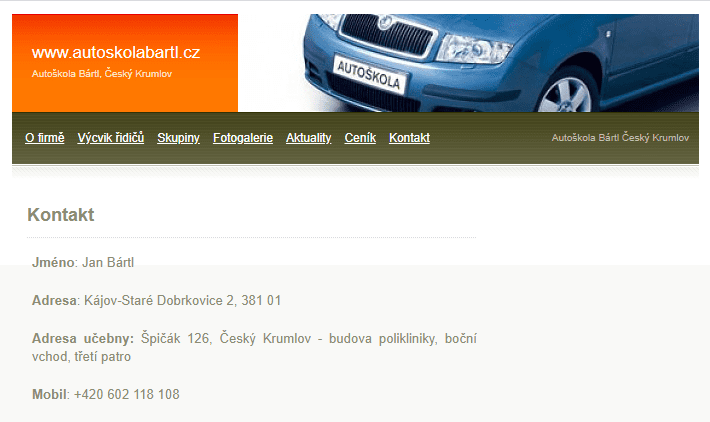The image size is (710, 422).
Task: Open the Skupiny navigation link
Action: point(178,138)
